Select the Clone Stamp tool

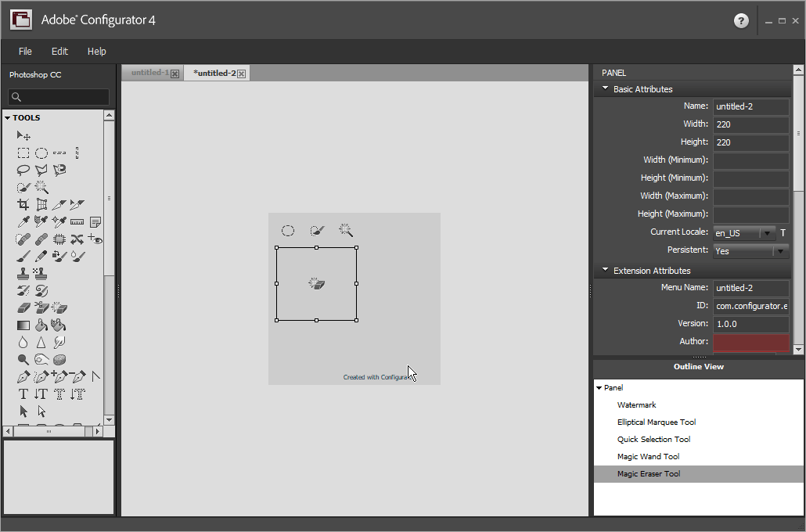click(23, 274)
